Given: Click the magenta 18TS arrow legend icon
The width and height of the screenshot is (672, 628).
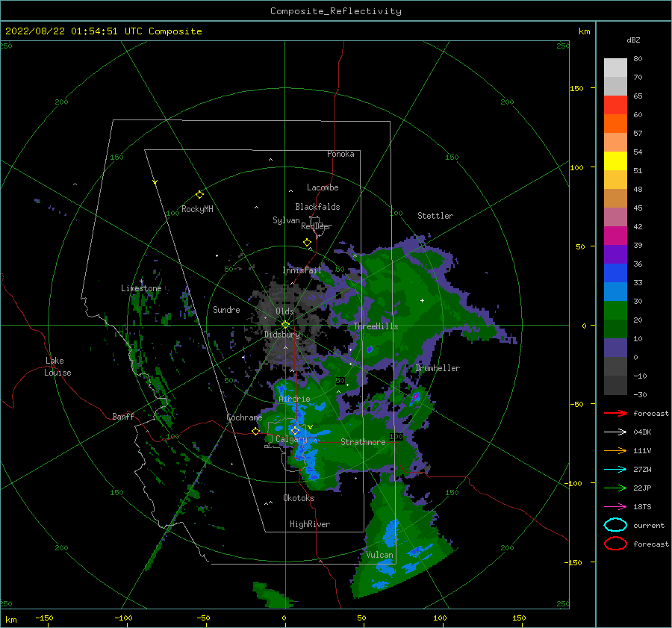Looking at the screenshot, I should coord(615,507).
